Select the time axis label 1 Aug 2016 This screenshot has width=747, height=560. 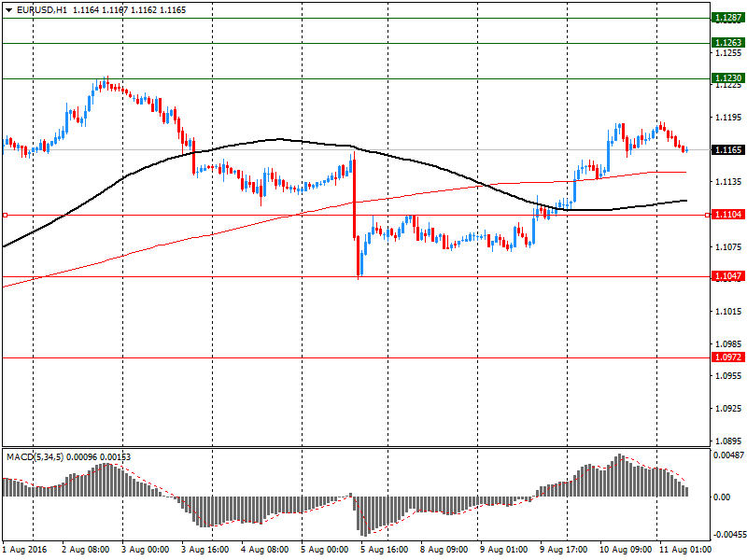pyautogui.click(x=25, y=550)
